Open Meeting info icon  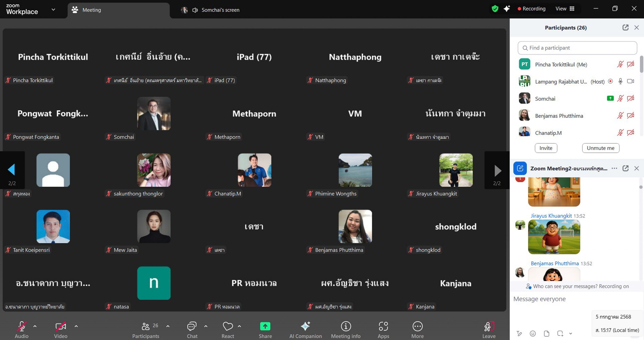(346, 326)
